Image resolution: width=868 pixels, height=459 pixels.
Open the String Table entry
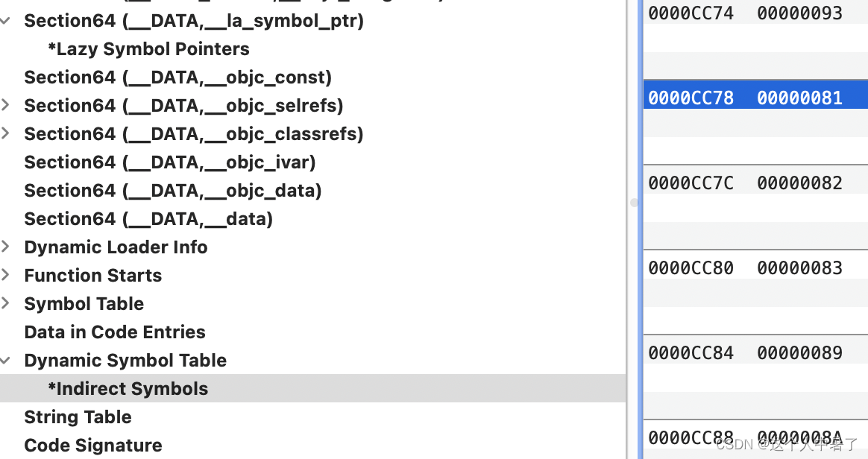(x=78, y=417)
